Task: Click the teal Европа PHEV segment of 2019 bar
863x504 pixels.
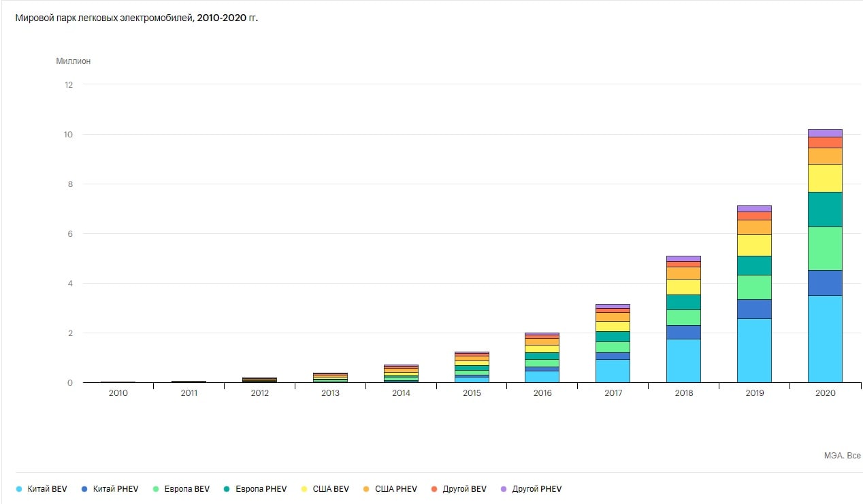Action: (754, 265)
